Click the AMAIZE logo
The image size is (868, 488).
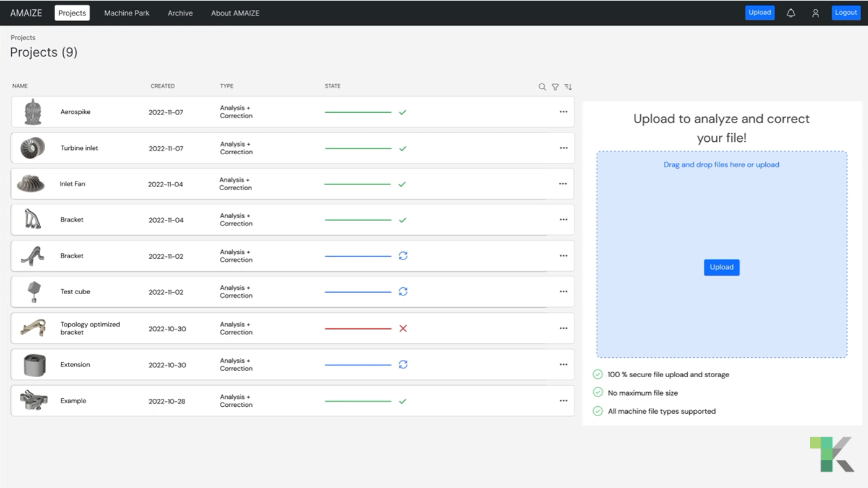click(26, 13)
